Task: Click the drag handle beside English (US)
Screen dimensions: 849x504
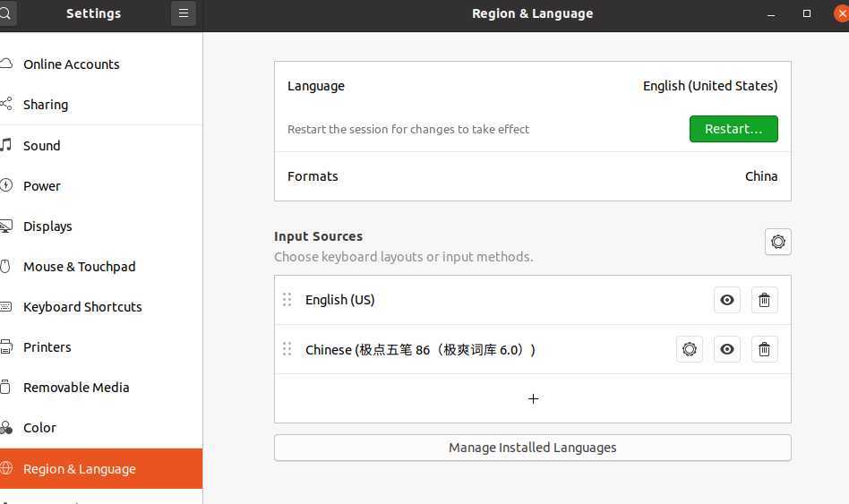Action: (x=287, y=300)
